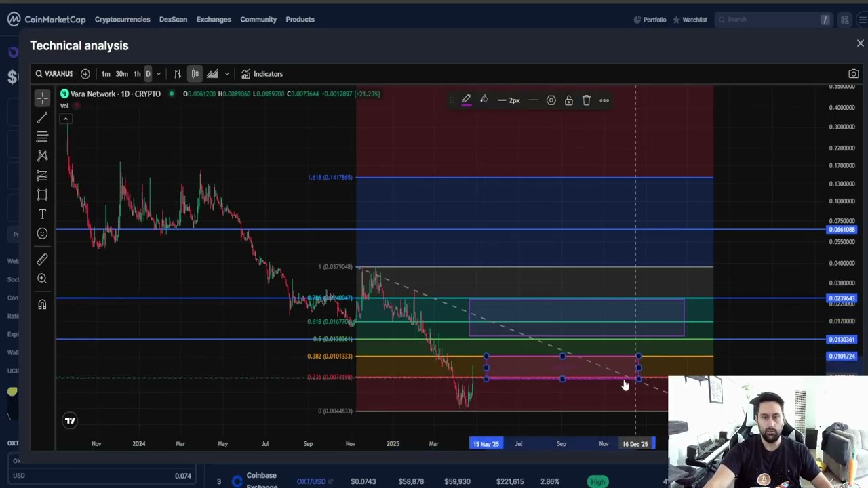Select the crosshair cursor tool
The image size is (868, 488).
point(42,99)
